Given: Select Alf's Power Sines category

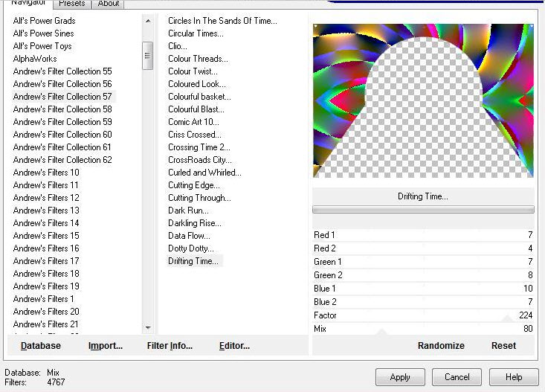Looking at the screenshot, I should tap(43, 33).
